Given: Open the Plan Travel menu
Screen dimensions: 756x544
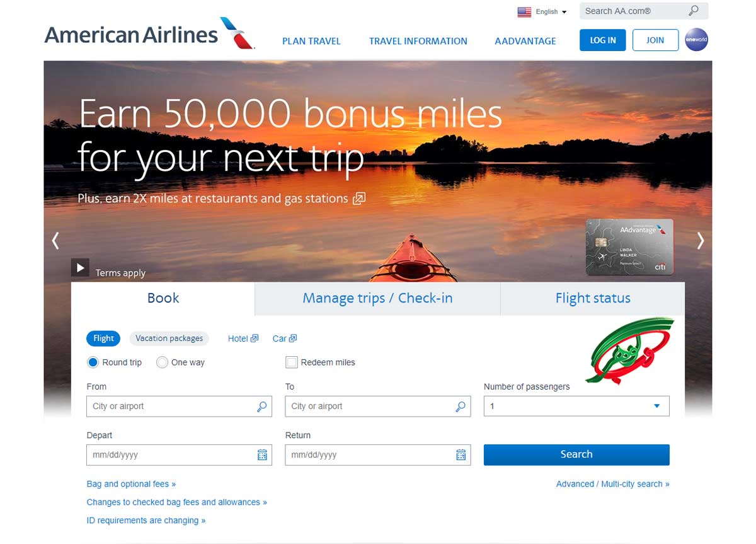Looking at the screenshot, I should pyautogui.click(x=311, y=41).
